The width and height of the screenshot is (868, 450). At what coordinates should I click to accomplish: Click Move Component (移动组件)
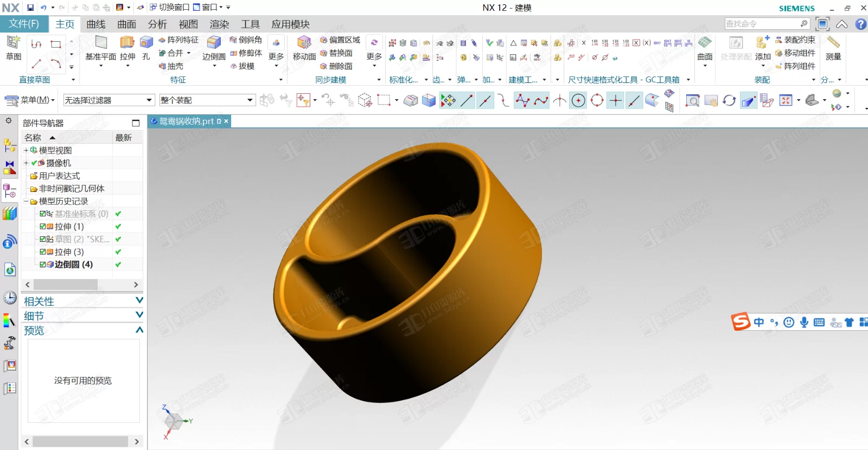click(x=795, y=53)
